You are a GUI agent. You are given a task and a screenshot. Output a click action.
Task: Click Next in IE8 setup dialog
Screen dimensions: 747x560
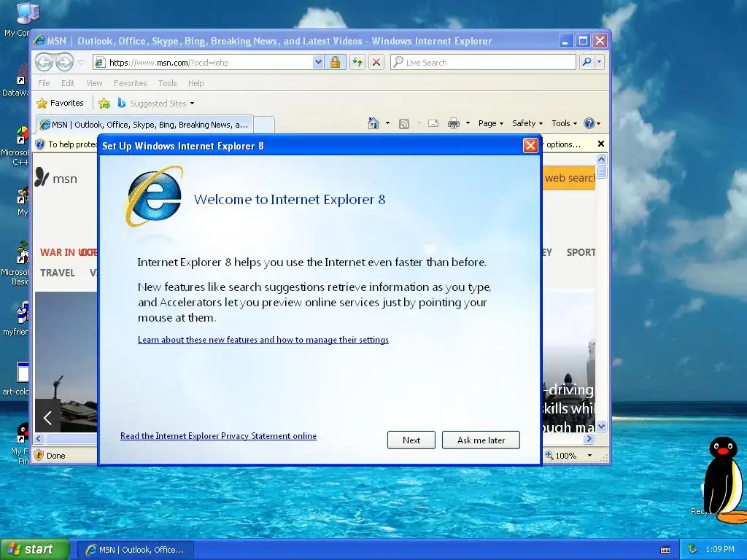411,440
